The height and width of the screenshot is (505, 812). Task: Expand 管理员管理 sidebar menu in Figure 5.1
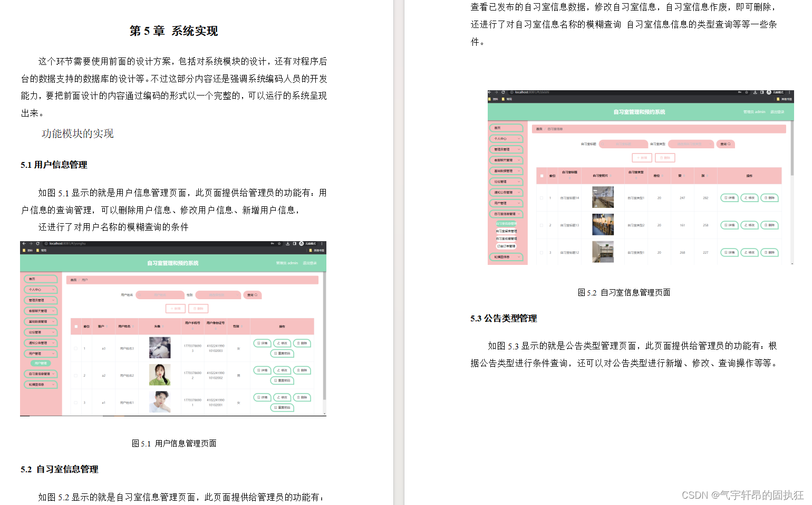(x=41, y=300)
